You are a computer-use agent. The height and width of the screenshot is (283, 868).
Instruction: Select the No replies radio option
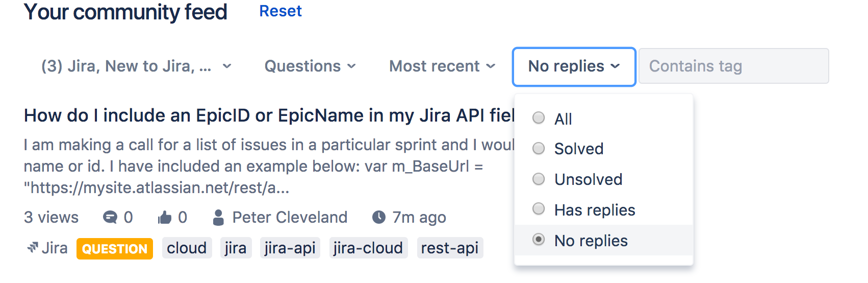539,240
